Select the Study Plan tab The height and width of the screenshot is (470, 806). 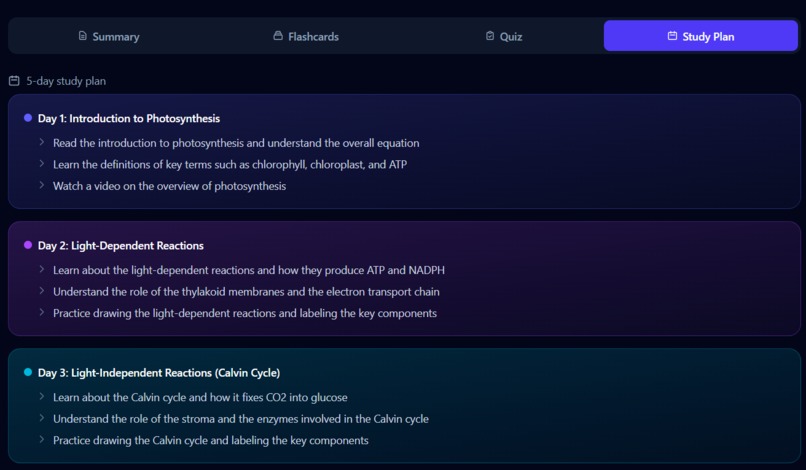point(701,36)
